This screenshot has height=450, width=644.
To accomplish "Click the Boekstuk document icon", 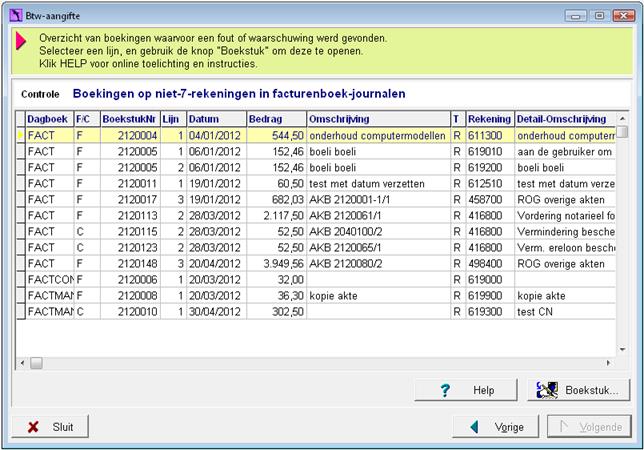I will click(547, 390).
